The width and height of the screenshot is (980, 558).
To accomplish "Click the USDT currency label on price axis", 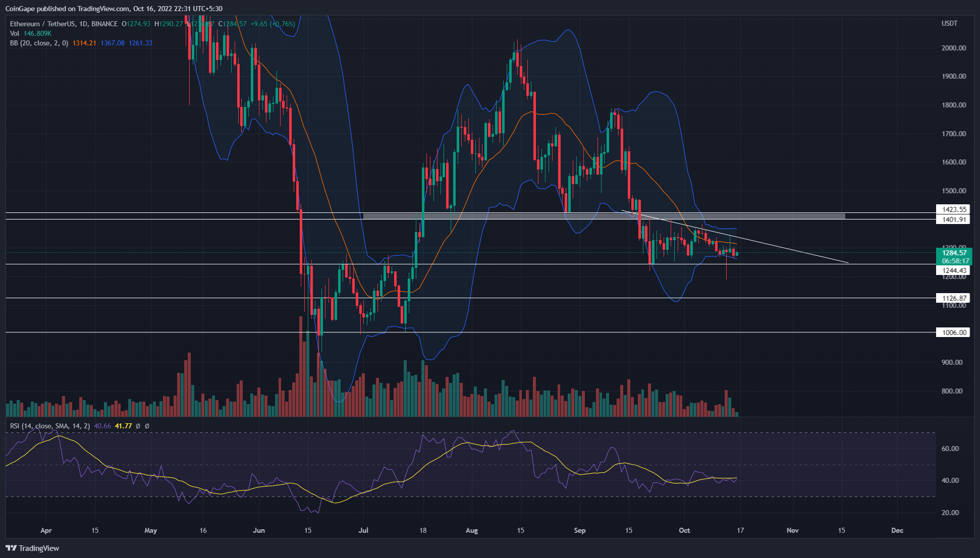I will 949,23.
